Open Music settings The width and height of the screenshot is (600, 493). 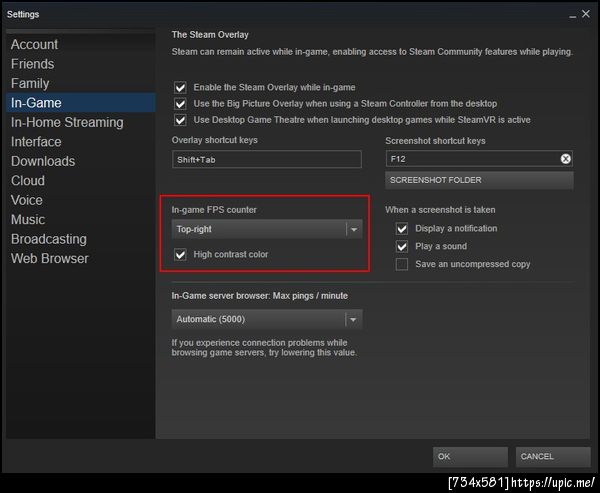tap(28, 220)
